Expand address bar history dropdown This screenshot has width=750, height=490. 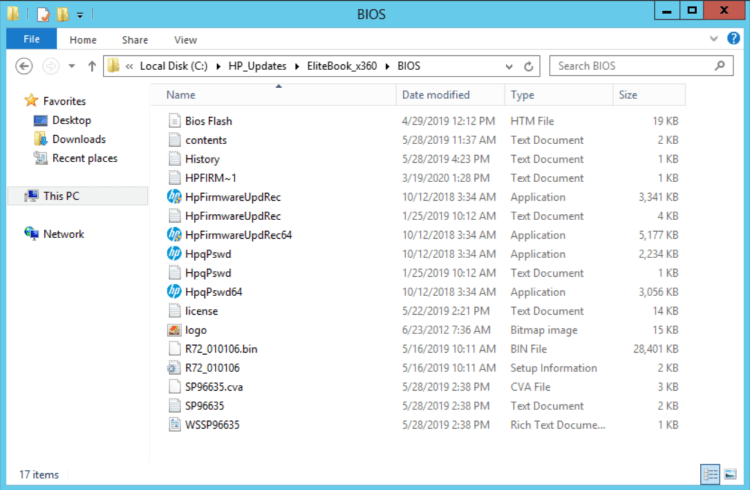click(x=509, y=67)
